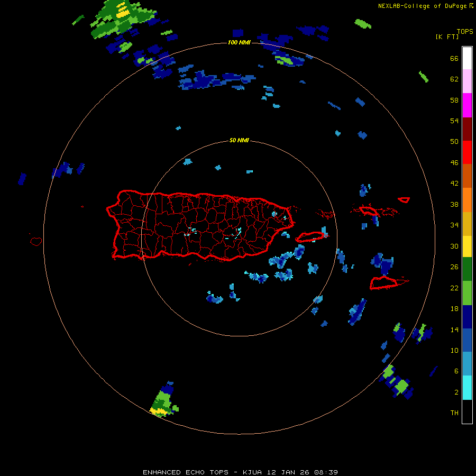The image size is (476, 476).
Task: Click the dark green segment between 26 and 30
Action: tap(467, 269)
